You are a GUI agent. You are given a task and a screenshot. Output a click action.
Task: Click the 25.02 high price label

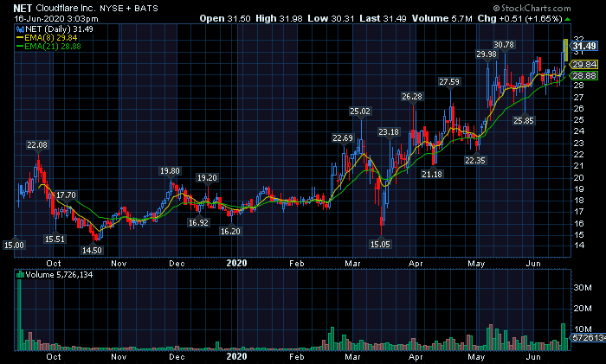[x=360, y=112]
